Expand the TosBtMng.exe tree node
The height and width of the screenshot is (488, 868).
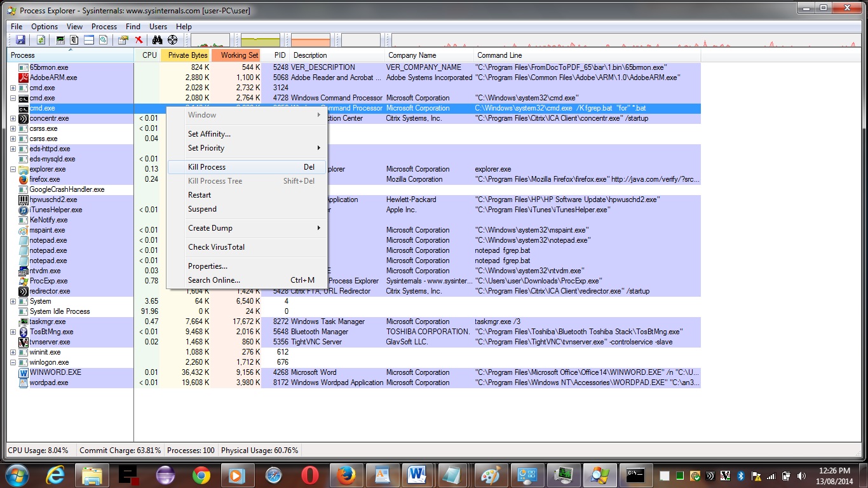[x=13, y=332]
